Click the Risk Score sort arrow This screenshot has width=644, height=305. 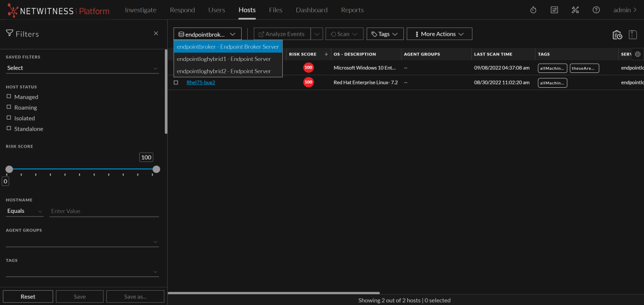coord(326,54)
